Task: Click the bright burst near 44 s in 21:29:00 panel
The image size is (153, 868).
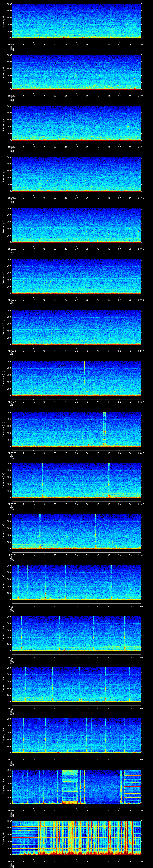Action: pyautogui.click(x=104, y=429)
